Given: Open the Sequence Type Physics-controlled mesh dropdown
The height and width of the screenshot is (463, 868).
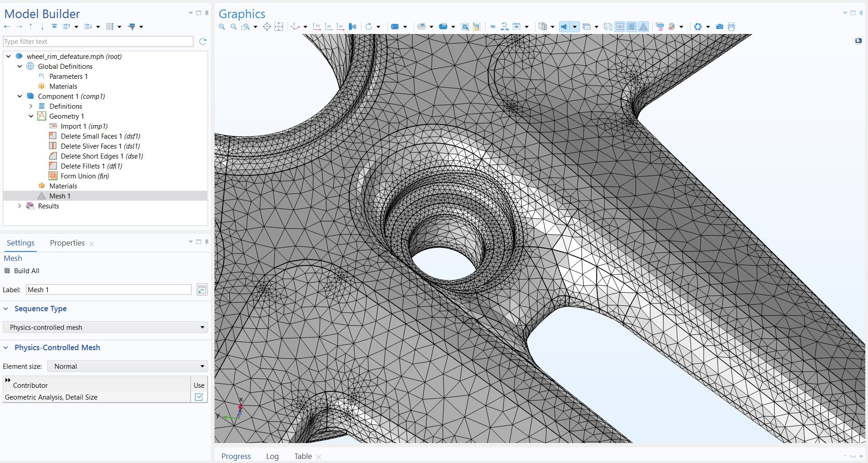Looking at the screenshot, I should (105, 327).
